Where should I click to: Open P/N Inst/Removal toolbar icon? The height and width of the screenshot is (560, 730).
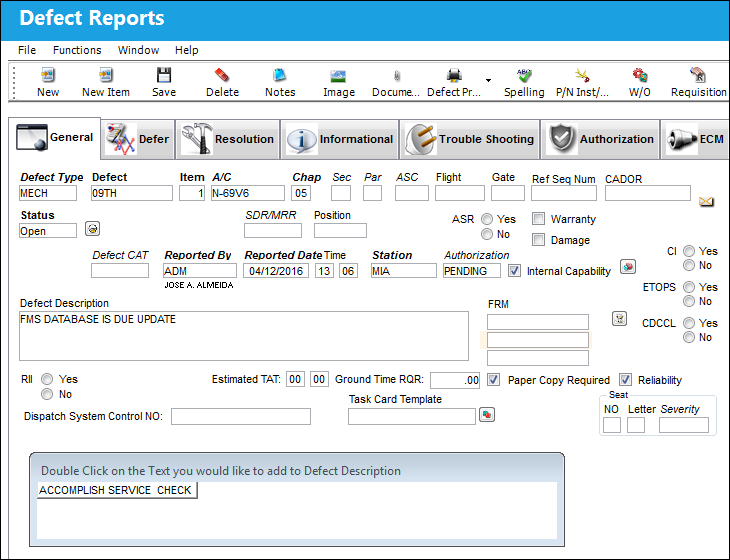coord(582,75)
